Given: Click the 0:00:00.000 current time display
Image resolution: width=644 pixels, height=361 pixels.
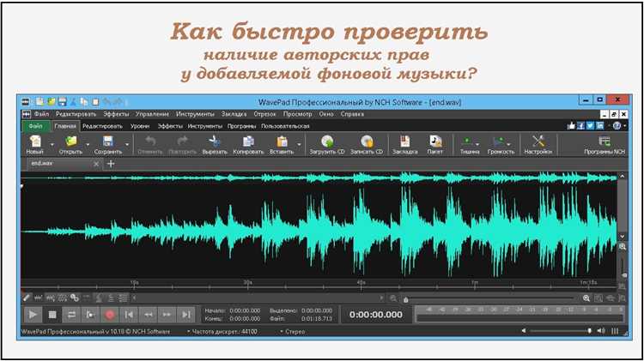Looking at the screenshot, I should tap(376, 315).
